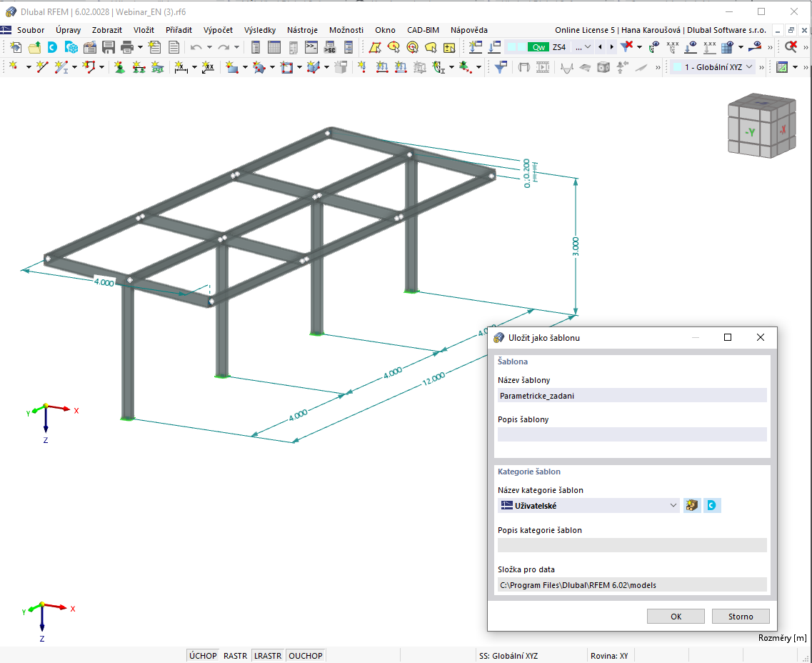Click the 12.000 dimension label
This screenshot has height=663, width=812.
tap(433, 379)
